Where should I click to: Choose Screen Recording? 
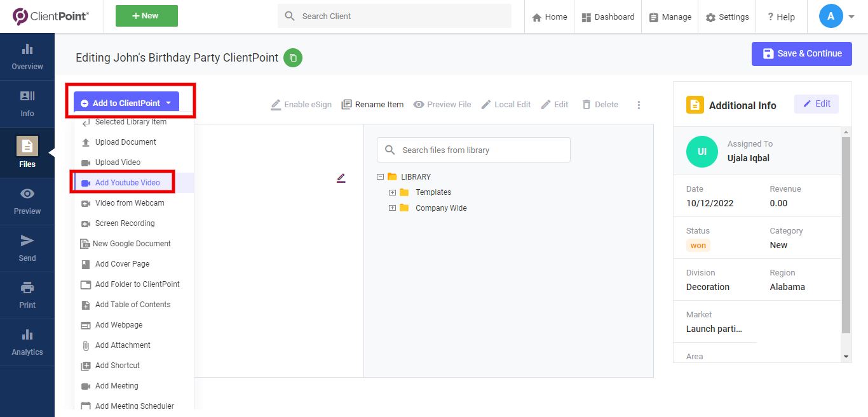click(x=134, y=223)
